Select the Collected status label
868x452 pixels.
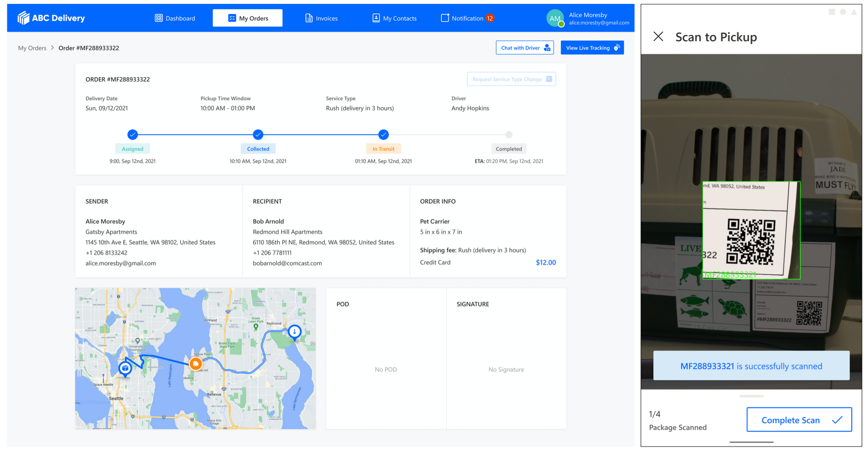[x=258, y=149]
